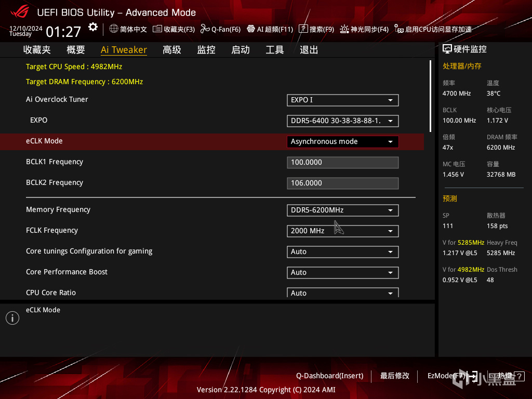This screenshot has height=399, width=532.
Task: Select the 退出 tab
Action: click(309, 50)
